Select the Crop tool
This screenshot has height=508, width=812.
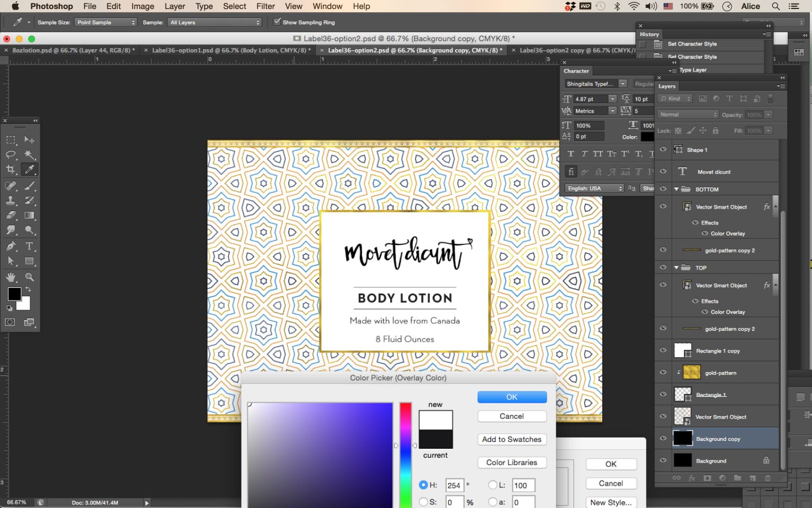point(11,169)
